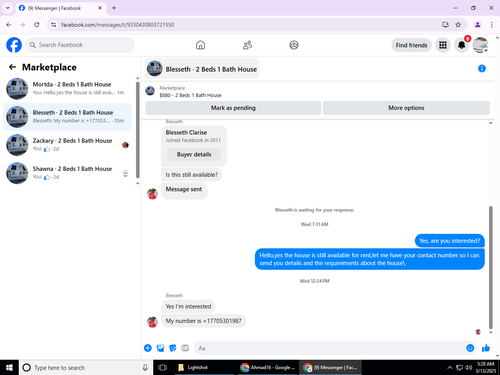Click the conversation list scrollbar
The width and height of the screenshot is (500, 375).
[138, 130]
